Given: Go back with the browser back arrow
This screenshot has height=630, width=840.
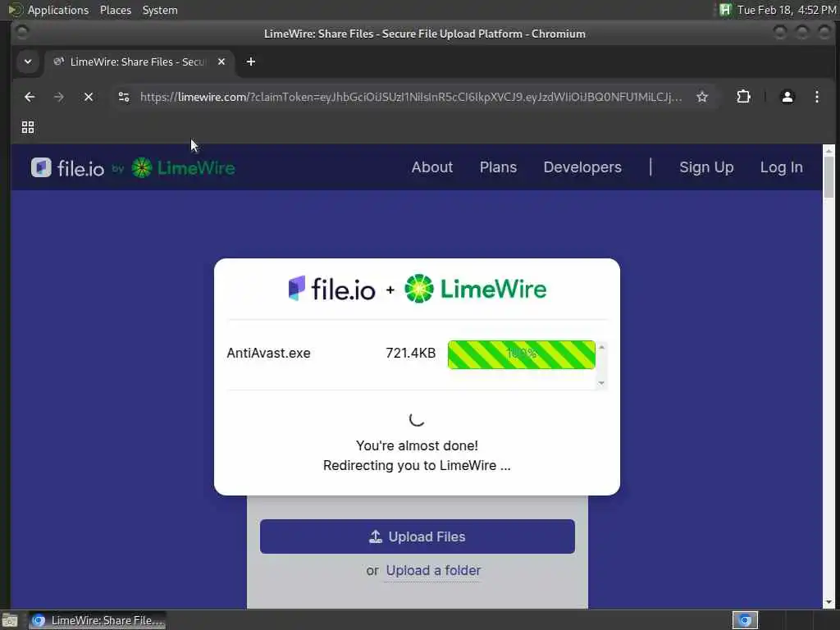Looking at the screenshot, I should [30, 97].
